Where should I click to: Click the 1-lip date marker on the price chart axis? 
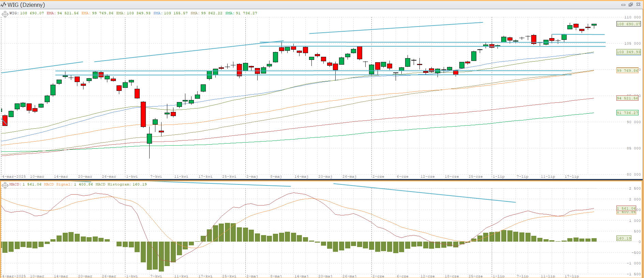point(499,177)
